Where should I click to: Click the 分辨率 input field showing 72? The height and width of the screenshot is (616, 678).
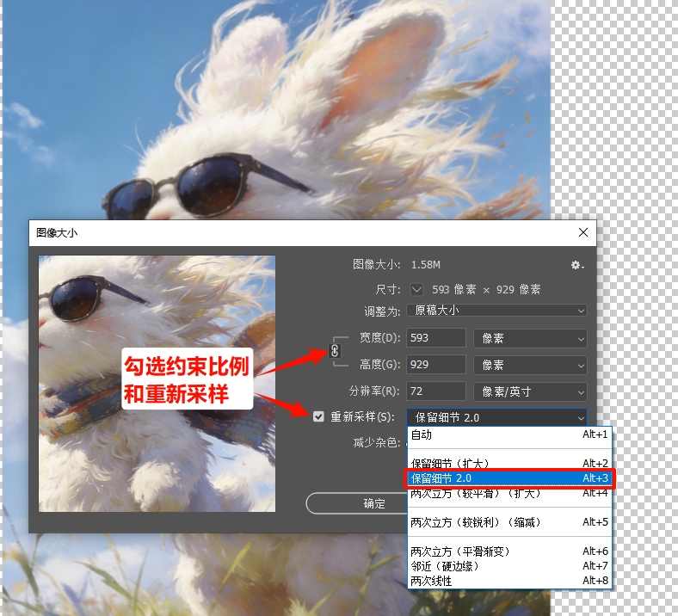pyautogui.click(x=436, y=391)
